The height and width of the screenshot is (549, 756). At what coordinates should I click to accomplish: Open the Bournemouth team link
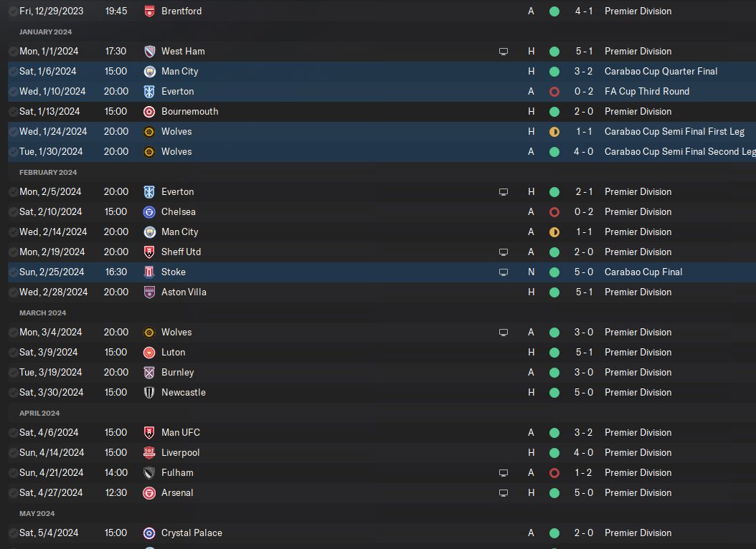tap(189, 111)
